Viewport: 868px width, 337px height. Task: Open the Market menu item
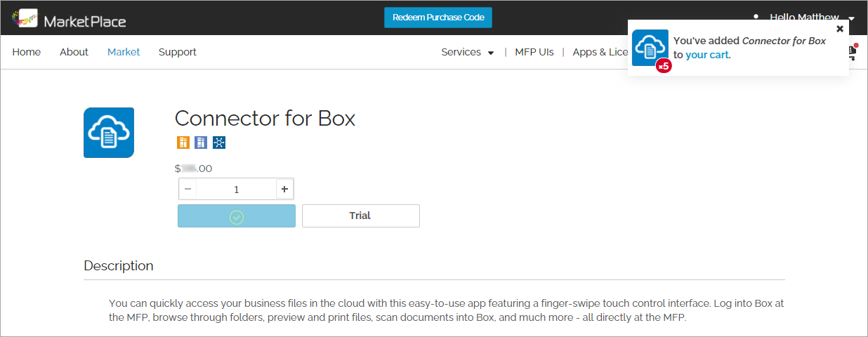point(124,52)
